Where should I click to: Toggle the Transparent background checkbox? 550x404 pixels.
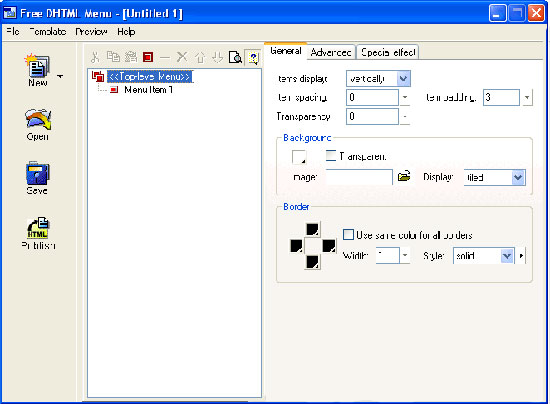click(x=330, y=156)
